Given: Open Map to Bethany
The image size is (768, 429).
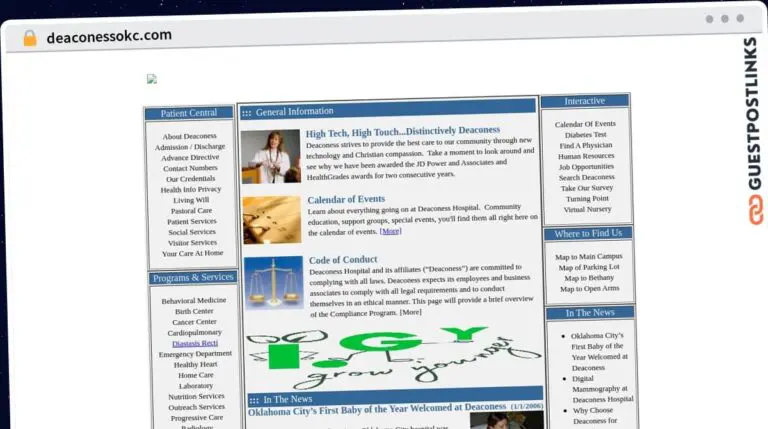Looking at the screenshot, I should [x=589, y=278].
